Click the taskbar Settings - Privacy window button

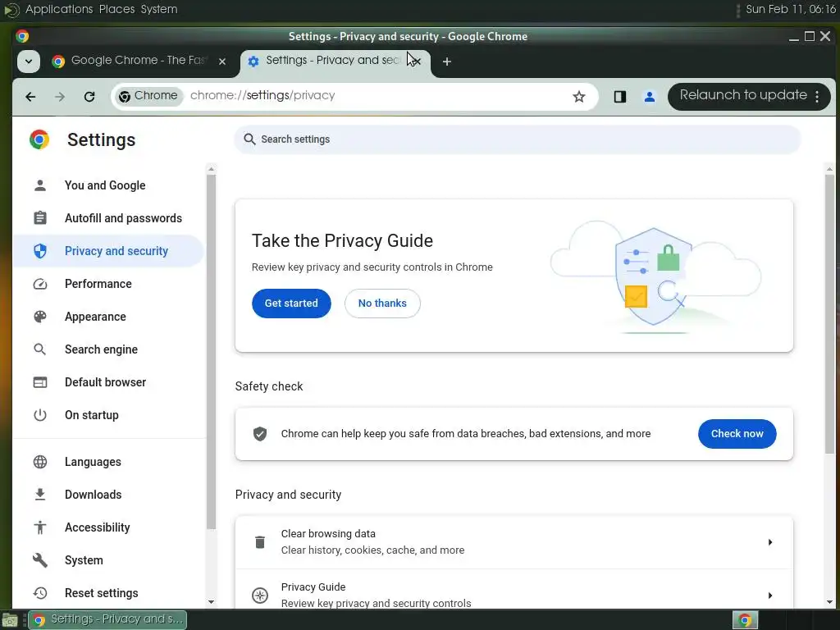[x=107, y=620]
